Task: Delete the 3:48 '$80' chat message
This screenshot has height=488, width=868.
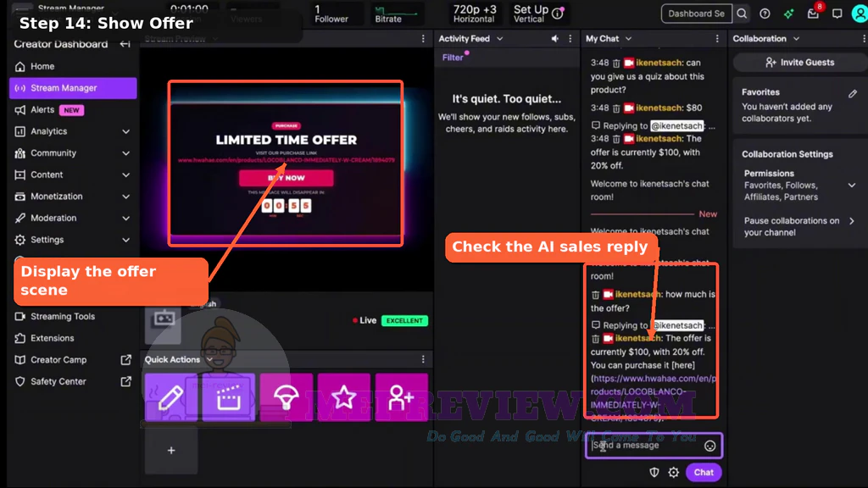Action: click(616, 108)
